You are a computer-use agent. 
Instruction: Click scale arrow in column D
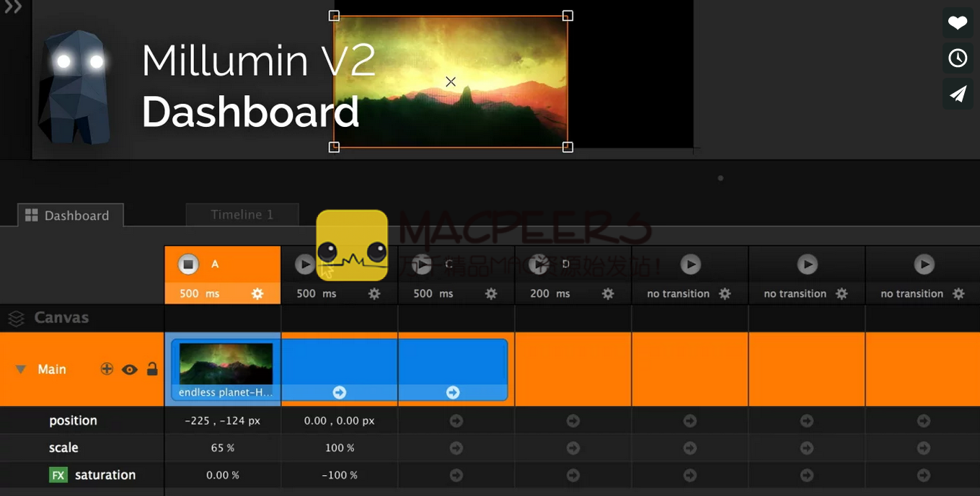[x=573, y=448]
